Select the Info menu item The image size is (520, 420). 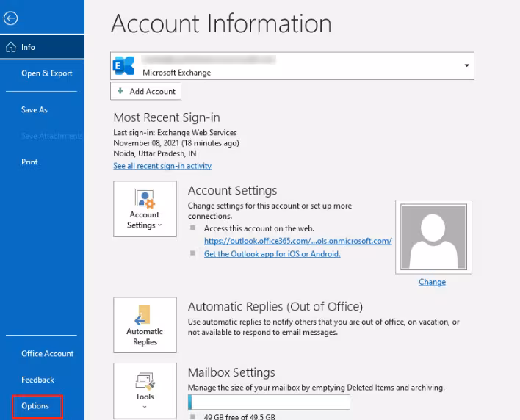click(x=42, y=47)
